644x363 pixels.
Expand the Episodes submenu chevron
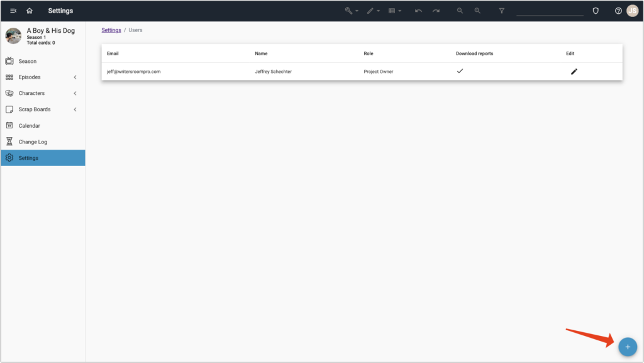point(75,77)
